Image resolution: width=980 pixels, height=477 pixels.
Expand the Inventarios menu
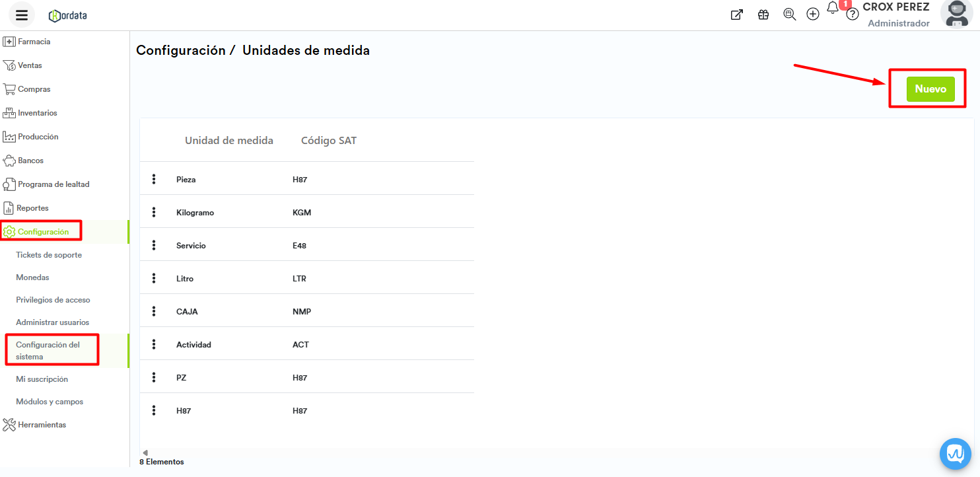pyautogui.click(x=37, y=113)
